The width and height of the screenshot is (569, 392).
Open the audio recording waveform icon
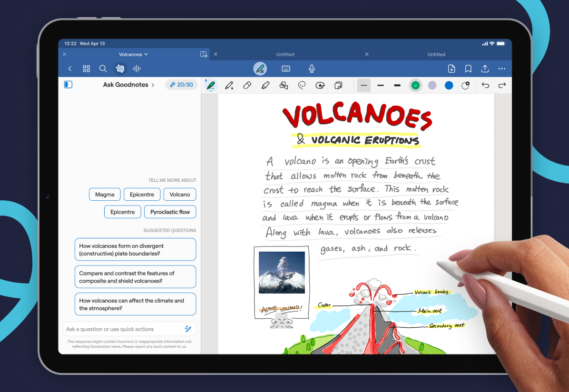pos(137,69)
